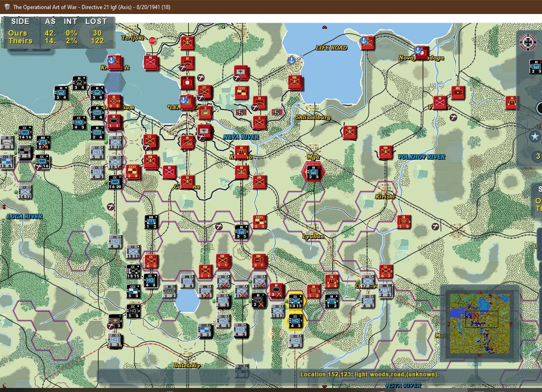This screenshot has width=542, height=392.
Task: Click the 'Theirs' row in combat report
Action: click(56, 41)
